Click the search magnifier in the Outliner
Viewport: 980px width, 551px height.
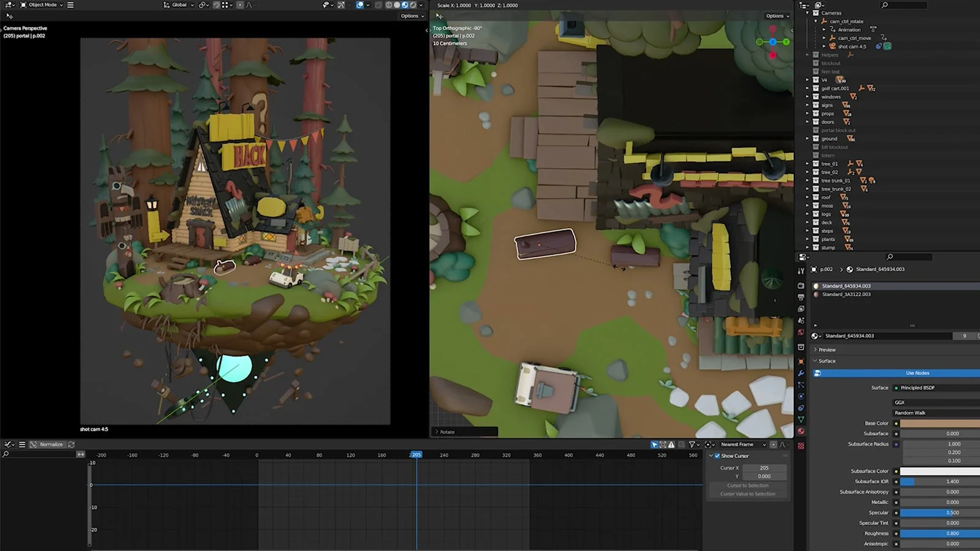click(x=884, y=5)
